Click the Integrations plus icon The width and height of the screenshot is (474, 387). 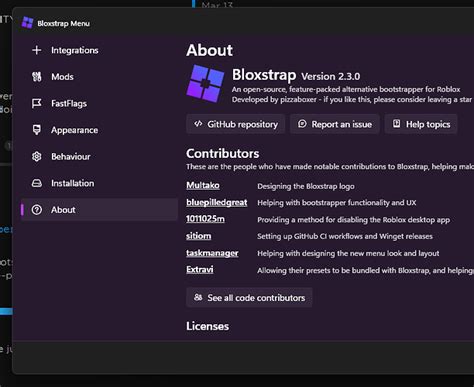(x=37, y=50)
